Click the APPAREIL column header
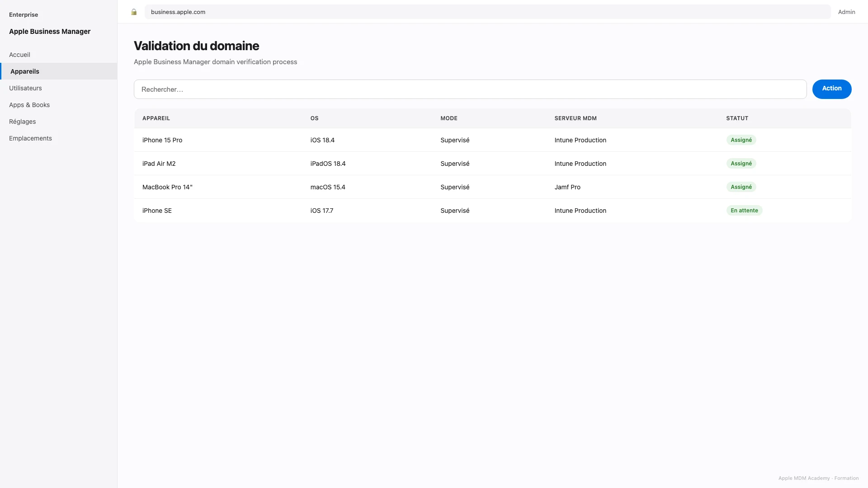868x488 pixels. pos(156,118)
